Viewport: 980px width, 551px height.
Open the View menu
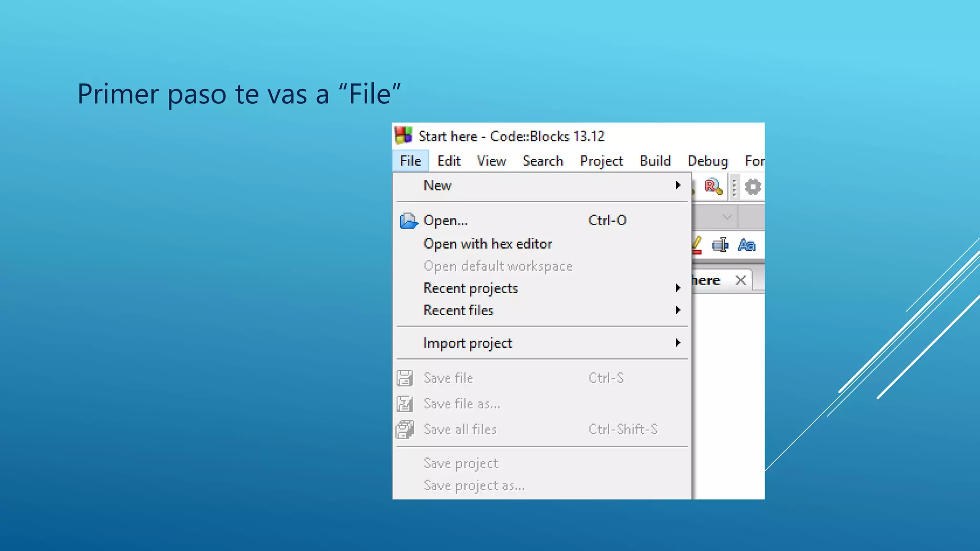click(x=491, y=161)
